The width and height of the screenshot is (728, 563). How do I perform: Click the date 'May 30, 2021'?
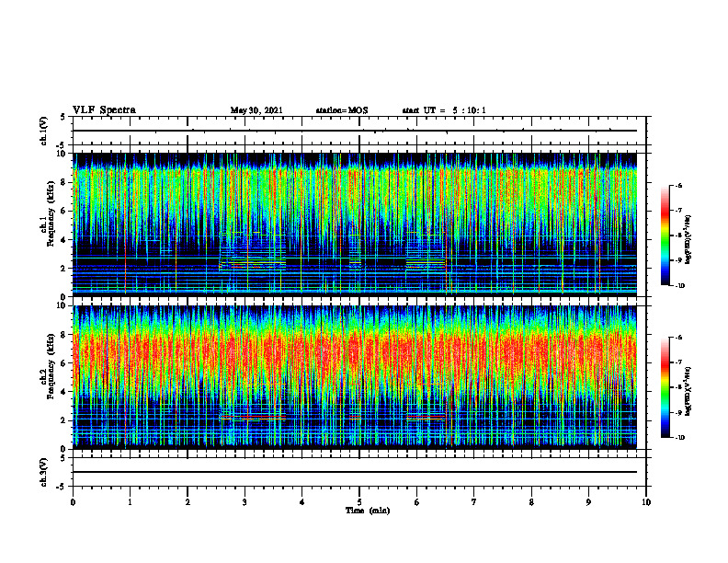coord(256,110)
